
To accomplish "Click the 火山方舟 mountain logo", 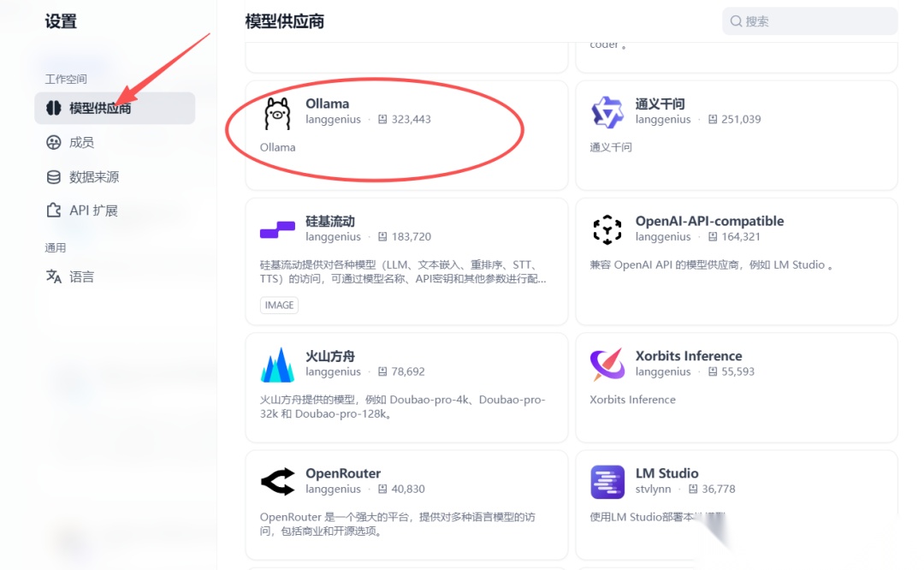I will tap(277, 365).
